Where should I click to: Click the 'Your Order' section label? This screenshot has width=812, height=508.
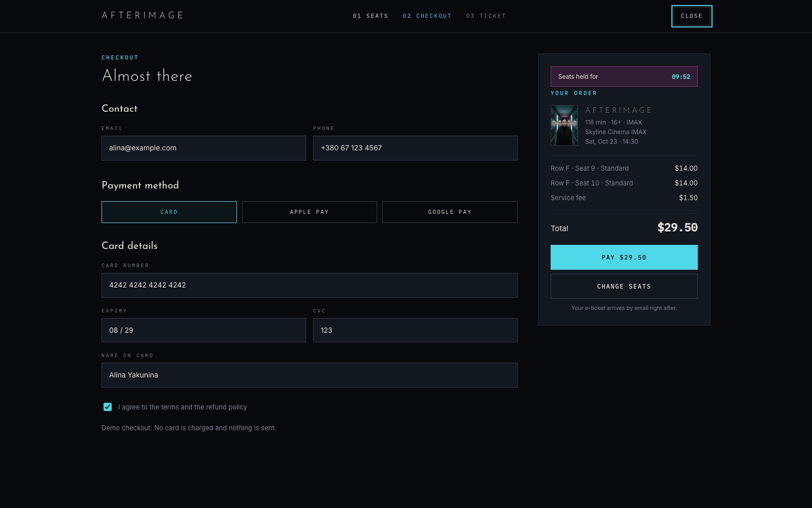tap(574, 93)
